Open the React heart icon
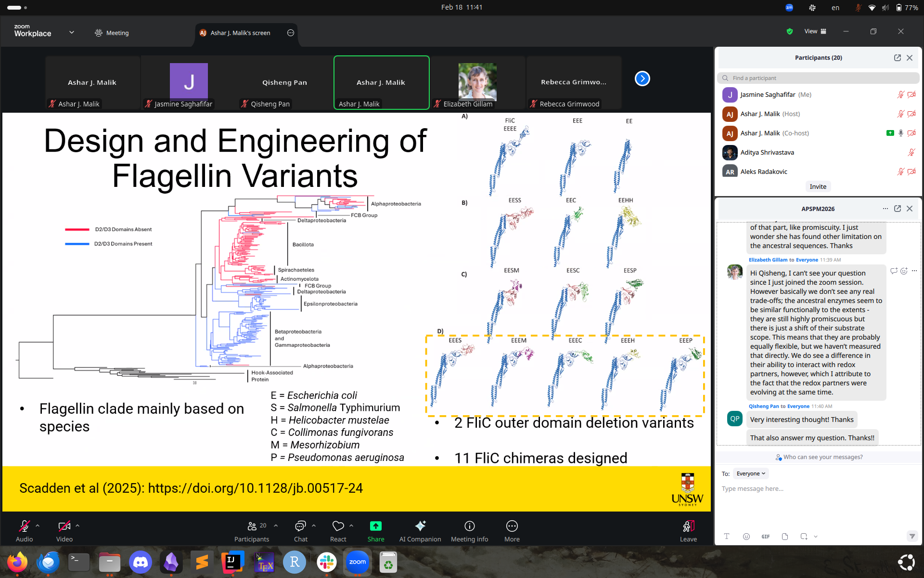Image resolution: width=924 pixels, height=578 pixels. 338,526
